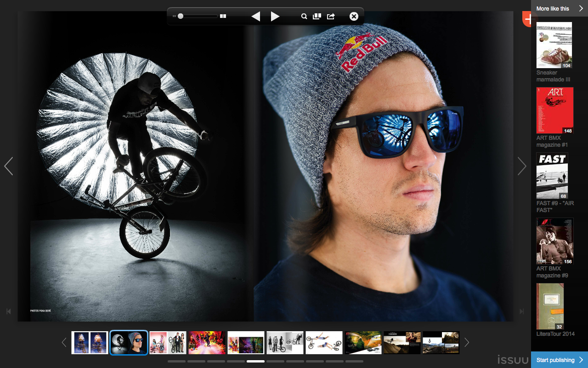The image size is (588, 368).
Task: Jump to last page icon at bottom right
Action: coord(521,311)
